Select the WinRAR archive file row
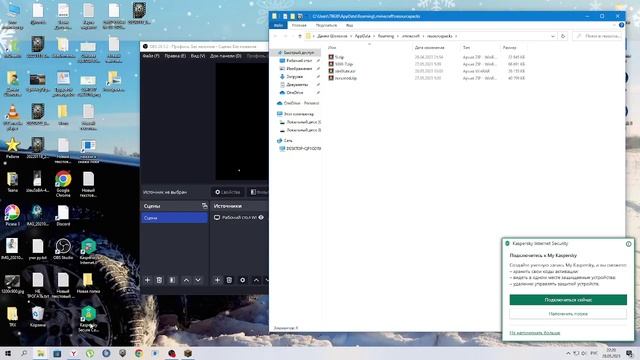 (x=427, y=71)
